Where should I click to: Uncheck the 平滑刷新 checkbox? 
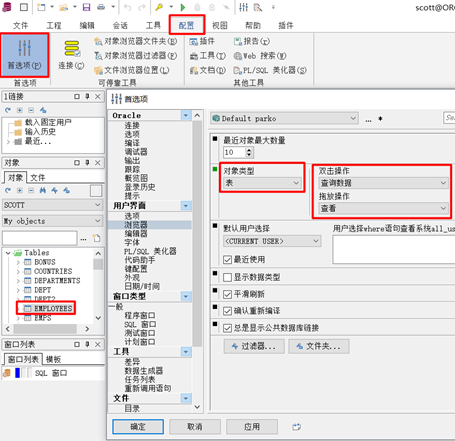click(227, 294)
